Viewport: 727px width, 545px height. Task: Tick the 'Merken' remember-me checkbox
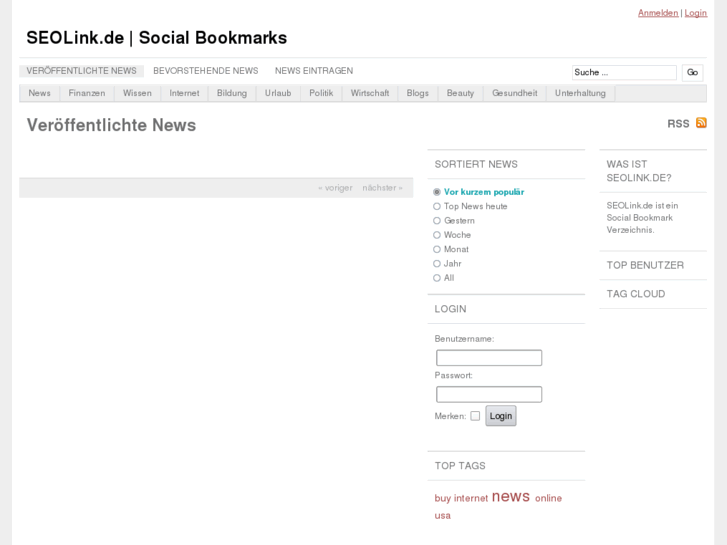point(475,416)
